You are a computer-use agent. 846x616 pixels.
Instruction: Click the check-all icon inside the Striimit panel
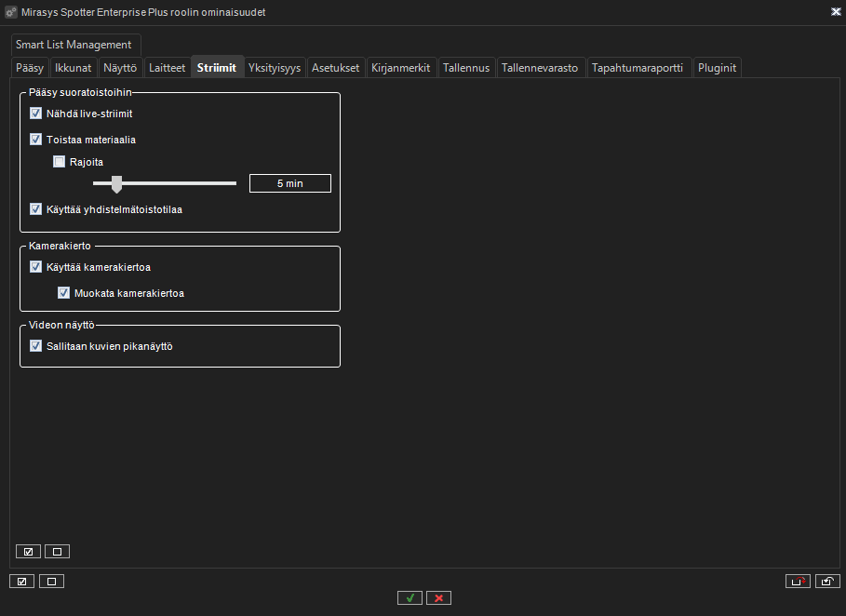tap(28, 551)
